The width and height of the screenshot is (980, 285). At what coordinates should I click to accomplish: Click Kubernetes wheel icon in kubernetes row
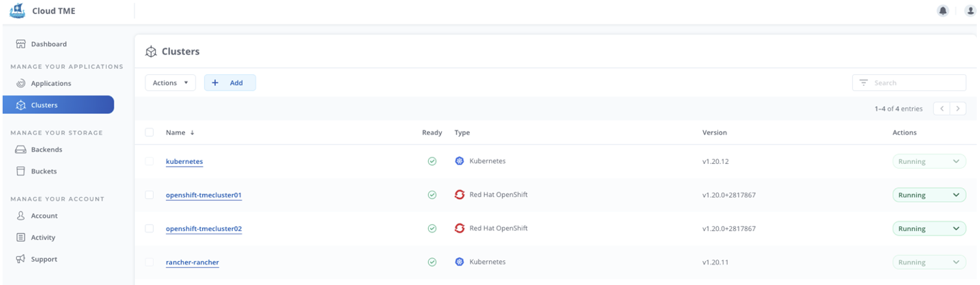459,161
